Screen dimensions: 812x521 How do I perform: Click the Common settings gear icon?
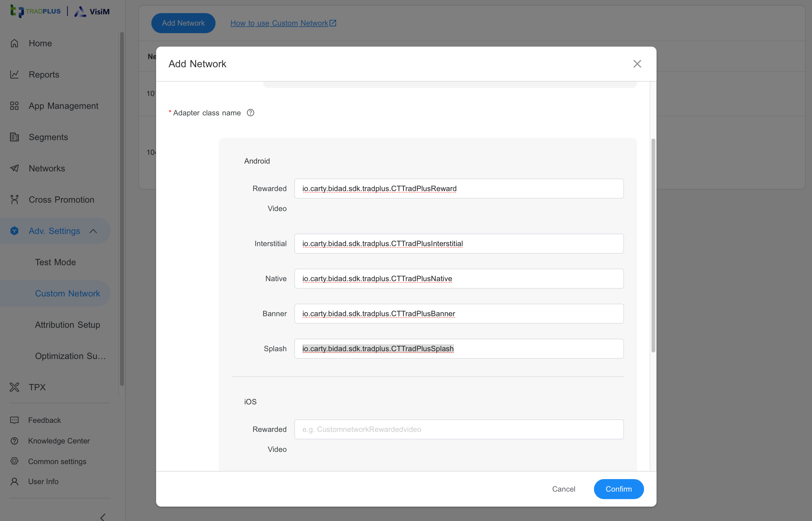pos(14,461)
